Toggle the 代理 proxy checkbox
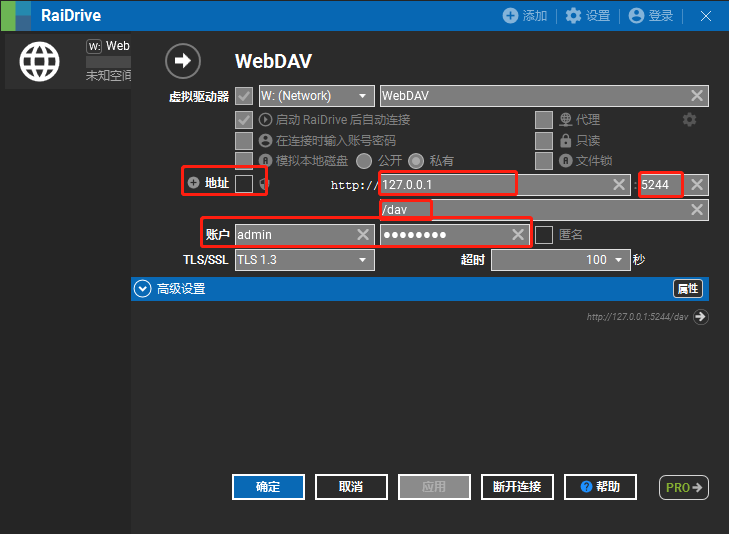The width and height of the screenshot is (729, 534). tap(544, 120)
